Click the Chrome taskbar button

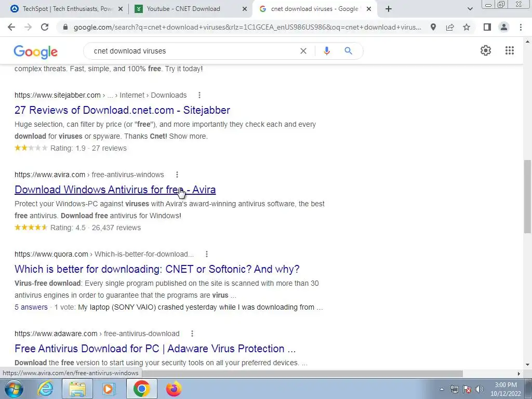point(141,389)
